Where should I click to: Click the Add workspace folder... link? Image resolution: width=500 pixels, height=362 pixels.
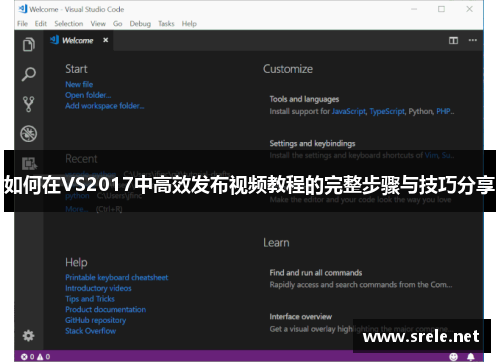pyautogui.click(x=105, y=106)
